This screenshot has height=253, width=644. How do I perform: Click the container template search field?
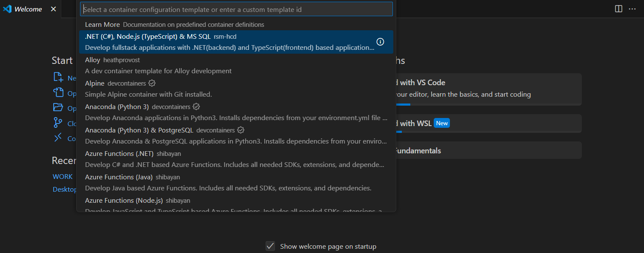coord(236,9)
